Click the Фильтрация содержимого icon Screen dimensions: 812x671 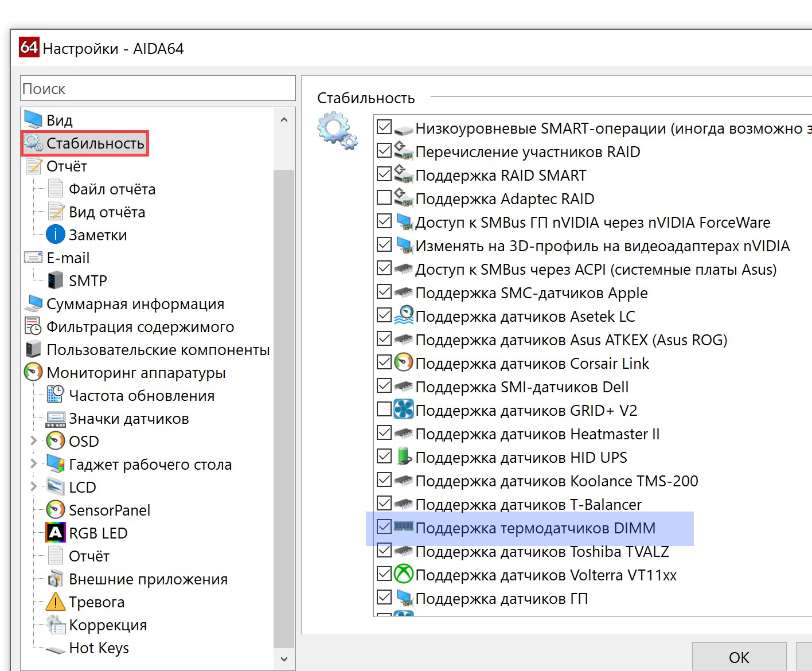pyautogui.click(x=33, y=326)
